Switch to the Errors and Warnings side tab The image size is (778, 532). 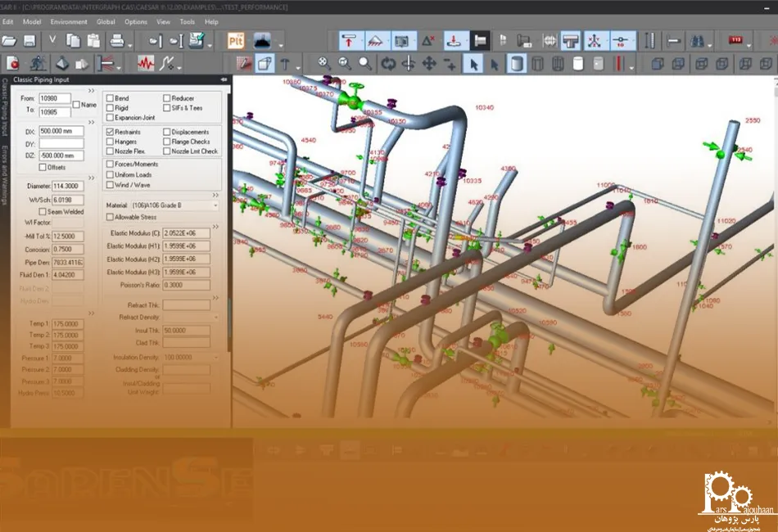(4, 175)
